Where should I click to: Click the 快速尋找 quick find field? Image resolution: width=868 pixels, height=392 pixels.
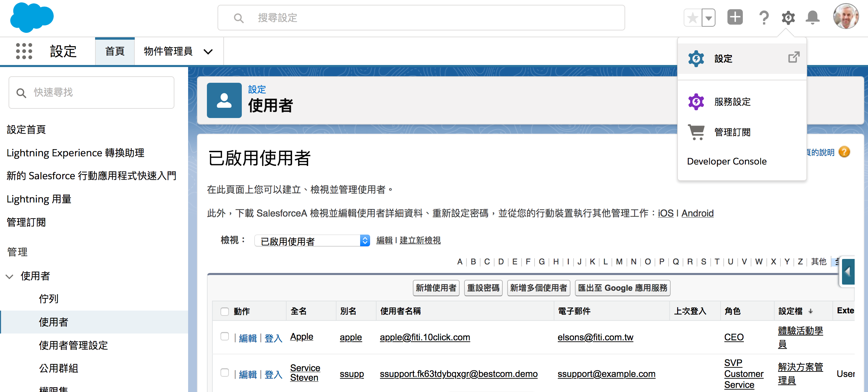pyautogui.click(x=91, y=92)
